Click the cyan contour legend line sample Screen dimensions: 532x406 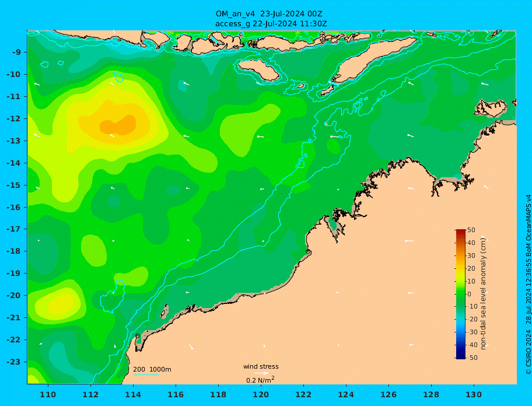146,375
